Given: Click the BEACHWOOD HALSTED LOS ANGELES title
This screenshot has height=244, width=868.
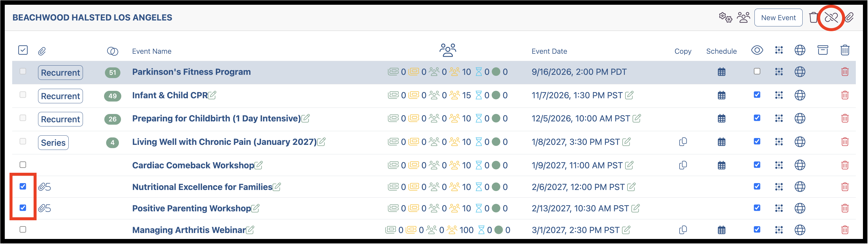Looking at the screenshot, I should [92, 18].
